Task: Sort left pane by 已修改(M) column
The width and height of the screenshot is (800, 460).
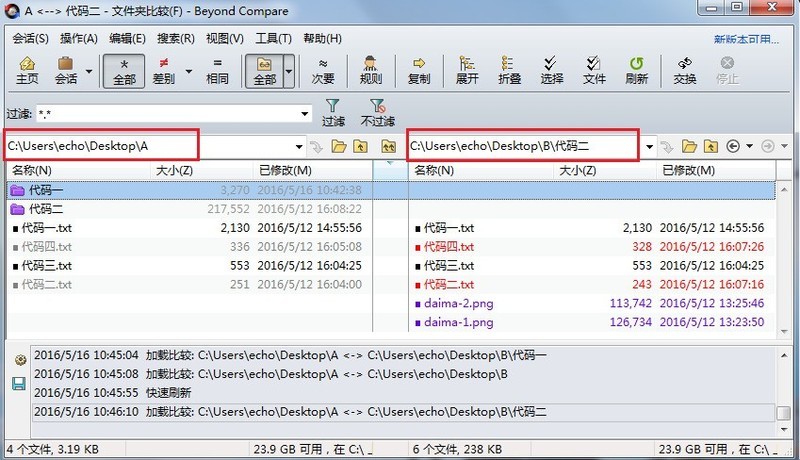Action: click(313, 170)
